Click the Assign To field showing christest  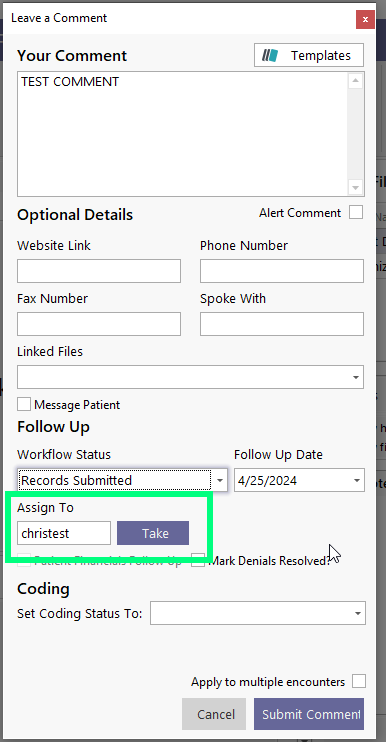(x=64, y=533)
